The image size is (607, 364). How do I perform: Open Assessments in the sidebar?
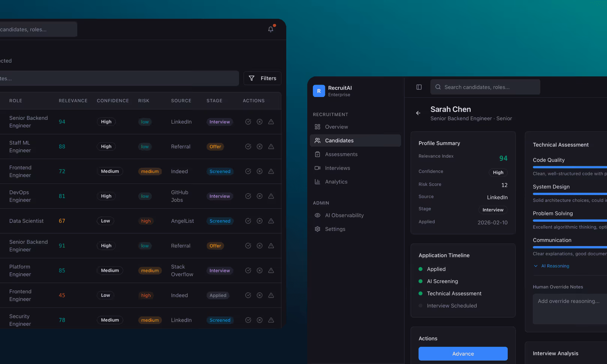click(x=355, y=154)
